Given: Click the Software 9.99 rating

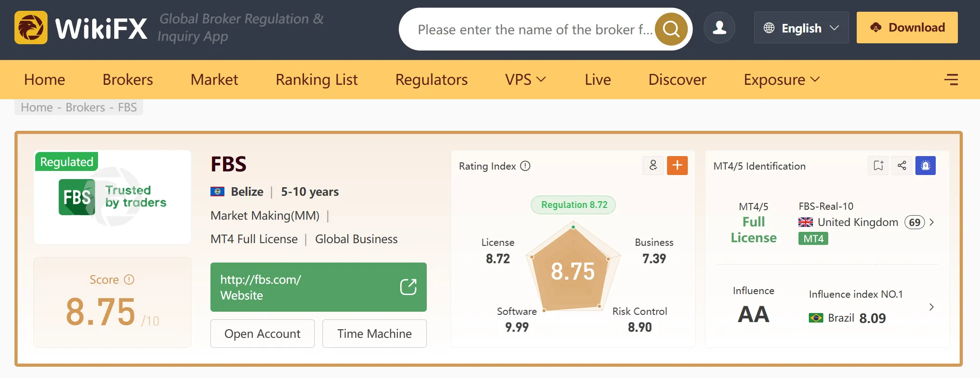Looking at the screenshot, I should coord(517,319).
